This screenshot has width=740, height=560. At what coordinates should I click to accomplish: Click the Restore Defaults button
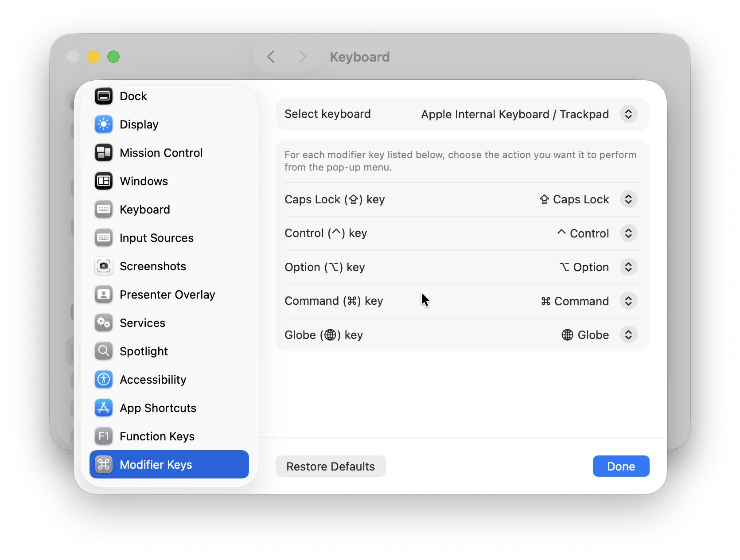coord(331,466)
